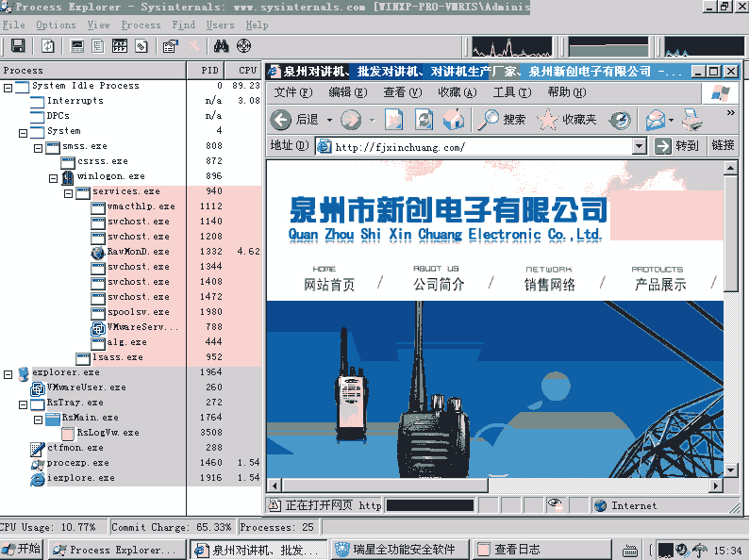Collapse the winlogon.exe tree node

pyautogui.click(x=54, y=178)
